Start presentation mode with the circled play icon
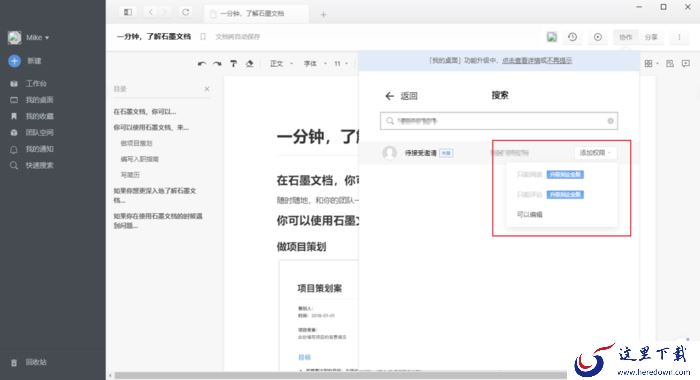This screenshot has width=700, height=380. point(598,37)
